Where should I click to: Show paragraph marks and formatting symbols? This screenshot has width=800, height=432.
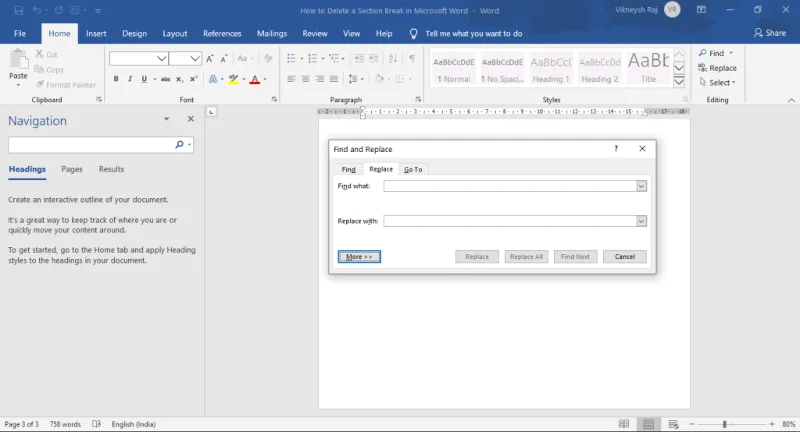tap(412, 59)
